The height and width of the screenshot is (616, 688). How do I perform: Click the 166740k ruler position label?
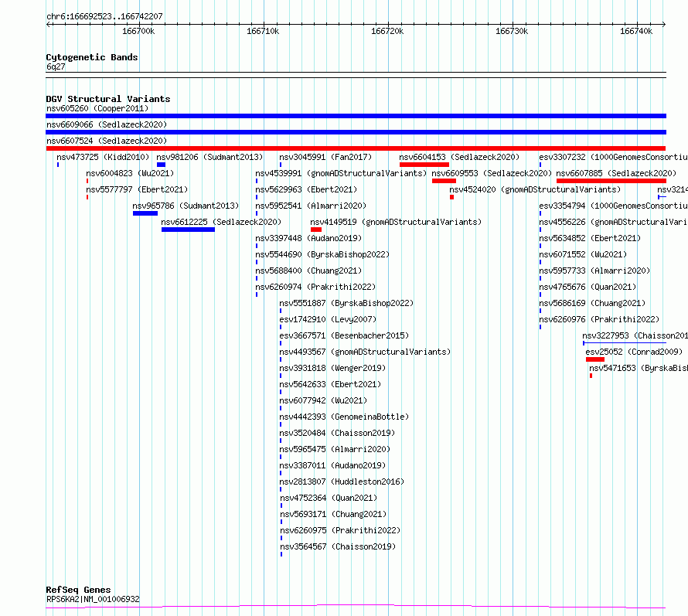coord(636,31)
